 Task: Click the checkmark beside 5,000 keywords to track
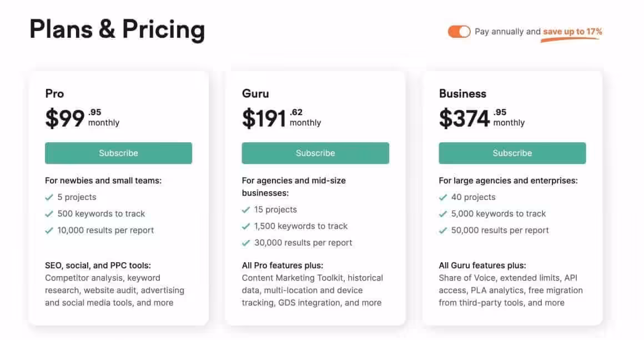[x=443, y=213]
